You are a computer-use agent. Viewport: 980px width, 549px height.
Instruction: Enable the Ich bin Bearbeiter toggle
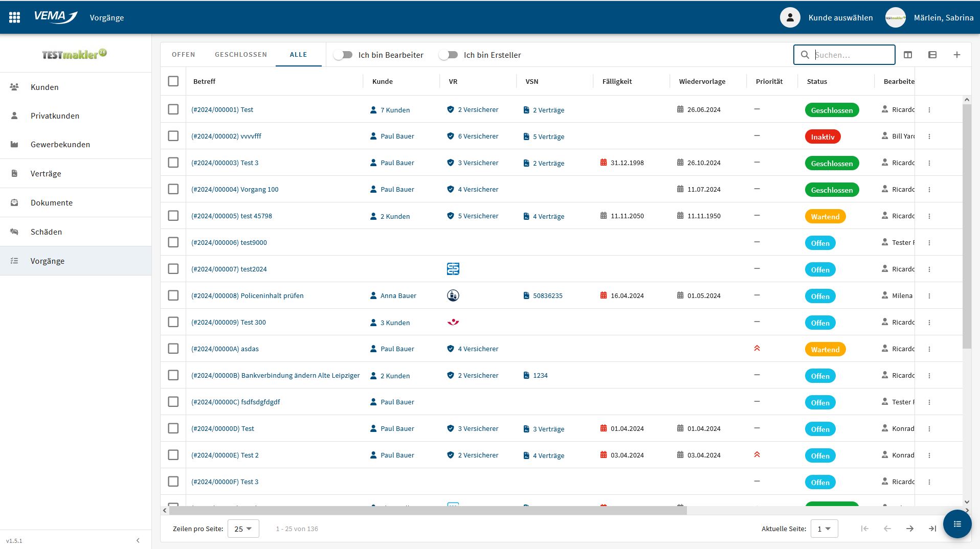click(343, 55)
